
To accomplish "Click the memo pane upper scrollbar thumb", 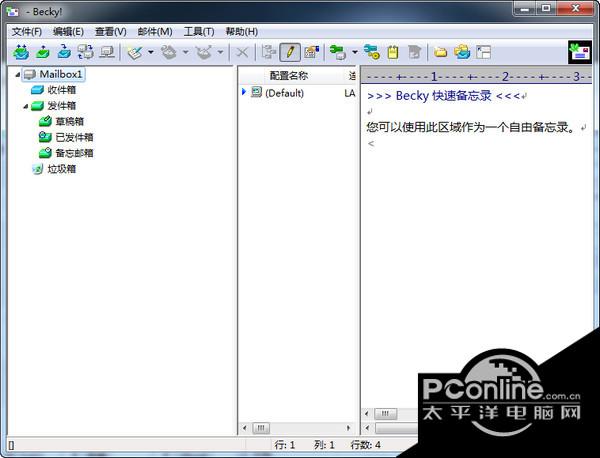I will tap(386, 413).
